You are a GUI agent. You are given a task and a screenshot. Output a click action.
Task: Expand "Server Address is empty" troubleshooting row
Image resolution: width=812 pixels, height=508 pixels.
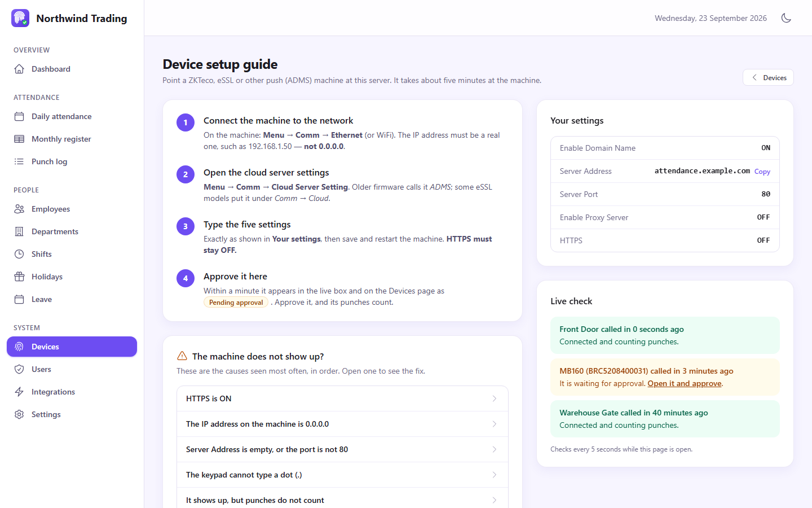tap(342, 449)
